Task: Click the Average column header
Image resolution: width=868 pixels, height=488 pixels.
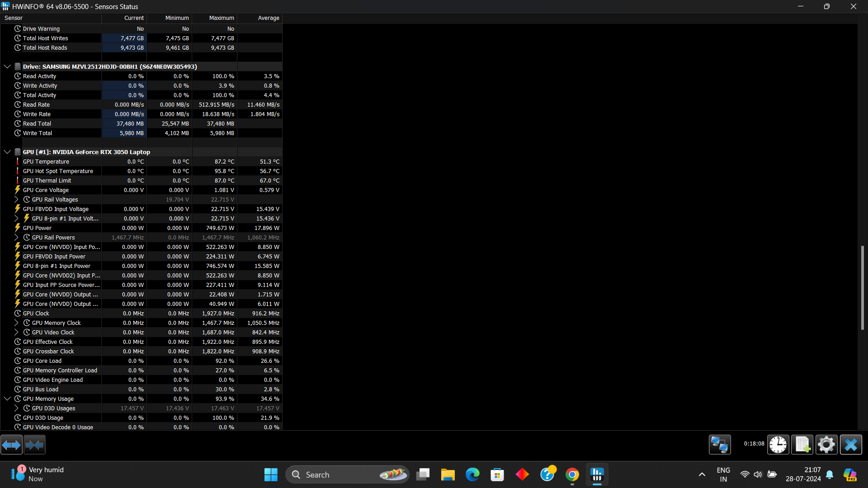Action: [x=259, y=18]
